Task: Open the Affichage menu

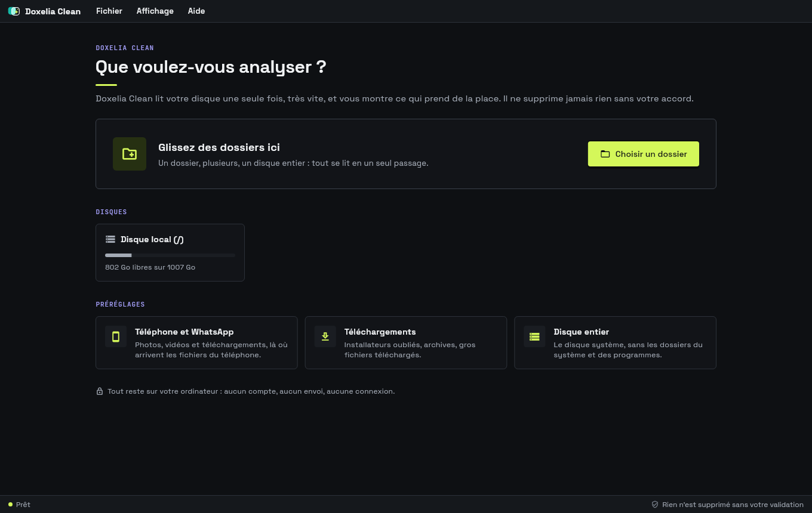Action: [155, 11]
